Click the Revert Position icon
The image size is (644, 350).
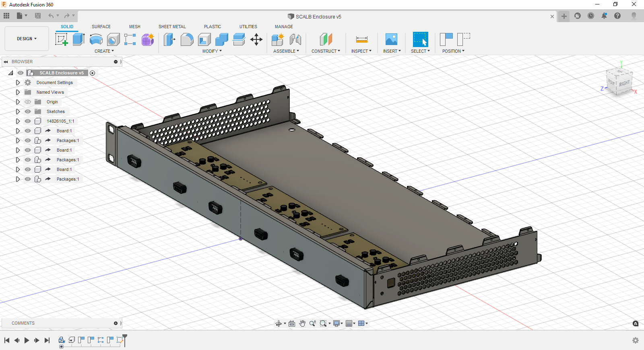coord(463,39)
